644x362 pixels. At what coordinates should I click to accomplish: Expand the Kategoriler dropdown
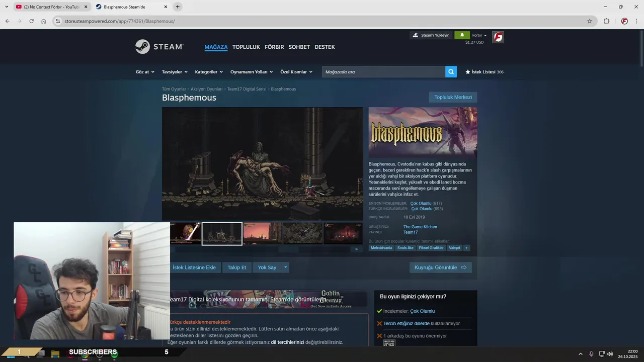tap(209, 72)
